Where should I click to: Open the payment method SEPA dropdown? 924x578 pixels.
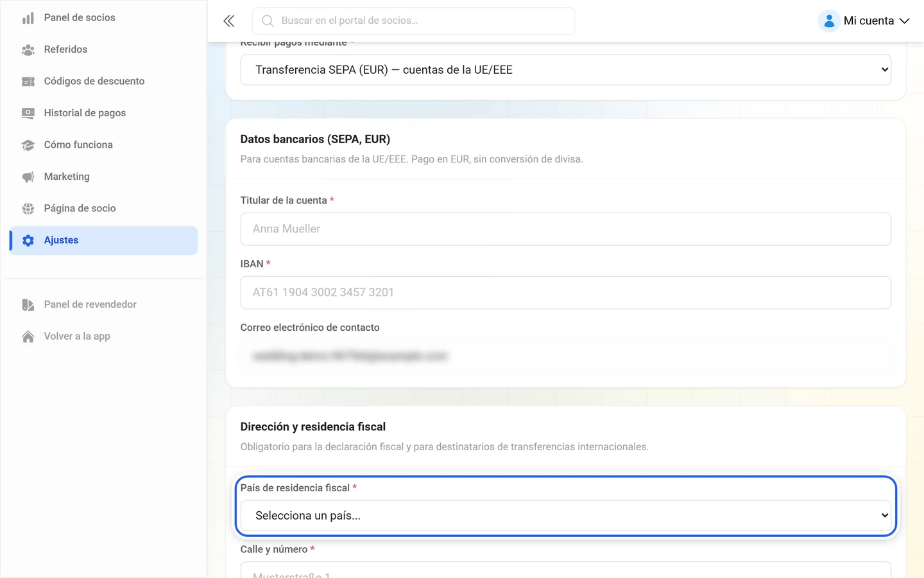click(x=566, y=70)
